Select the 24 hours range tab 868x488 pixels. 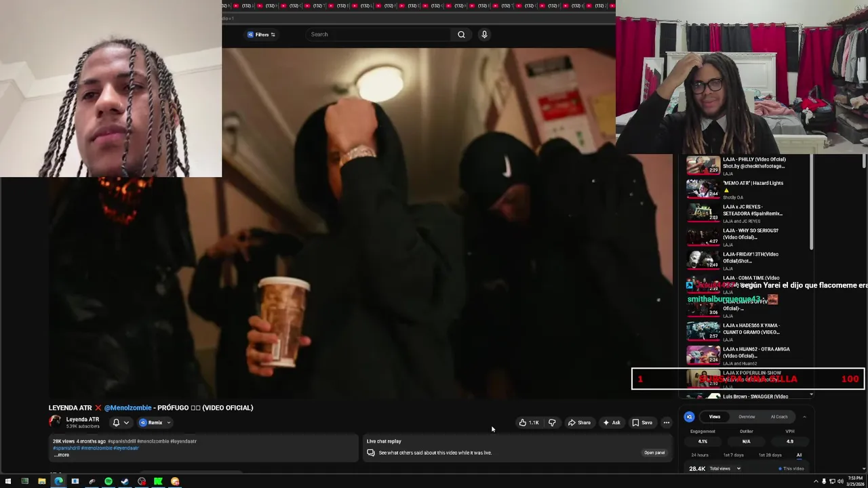[x=700, y=455]
